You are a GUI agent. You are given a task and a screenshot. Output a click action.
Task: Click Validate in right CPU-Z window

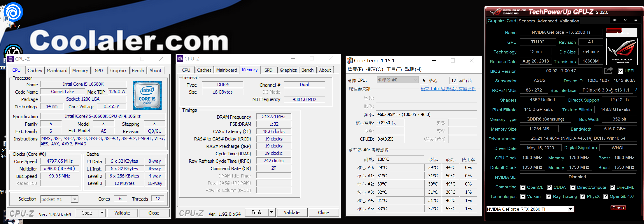coord(292,212)
